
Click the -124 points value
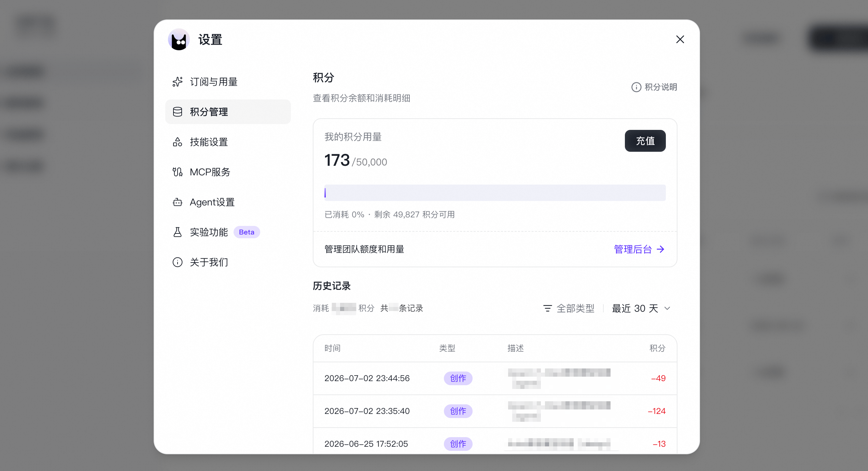tap(656, 411)
